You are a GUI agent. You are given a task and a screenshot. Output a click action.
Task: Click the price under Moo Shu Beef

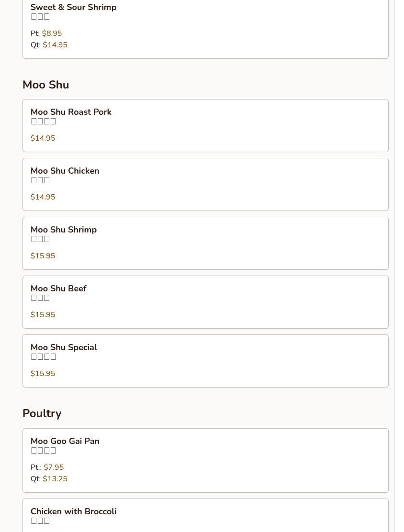point(43,315)
